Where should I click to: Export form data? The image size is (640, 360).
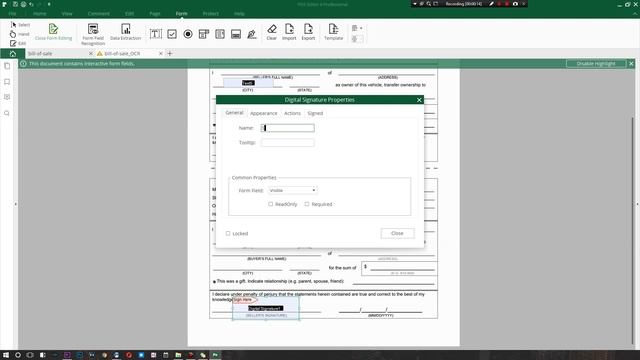pos(308,32)
